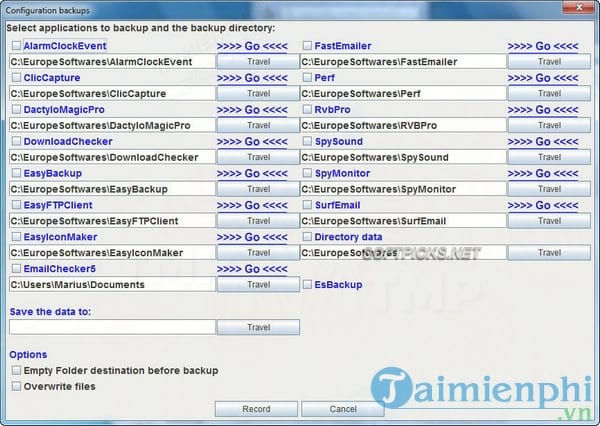Check the SpyMonitor checkbox
The image size is (600, 426).
coord(307,173)
